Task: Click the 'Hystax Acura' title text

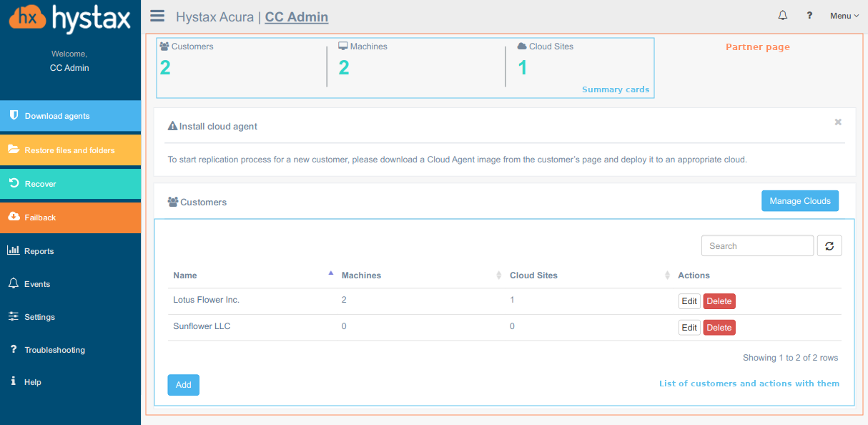Action: click(x=214, y=17)
